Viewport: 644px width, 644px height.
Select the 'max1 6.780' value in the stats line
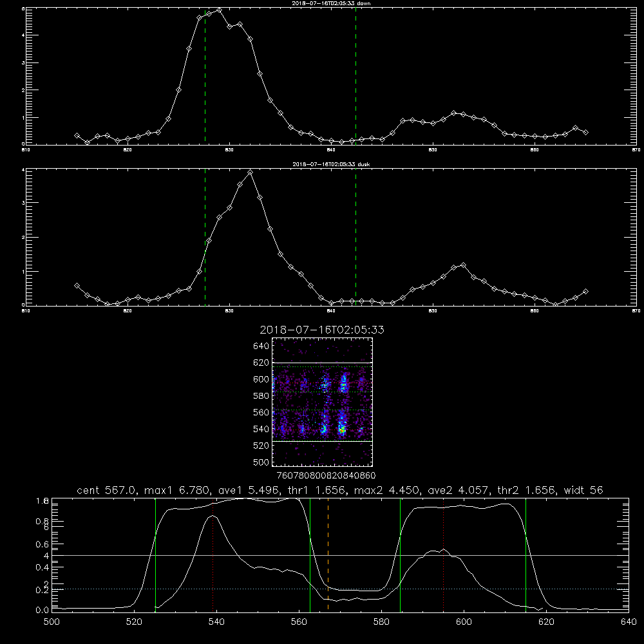click(175, 490)
